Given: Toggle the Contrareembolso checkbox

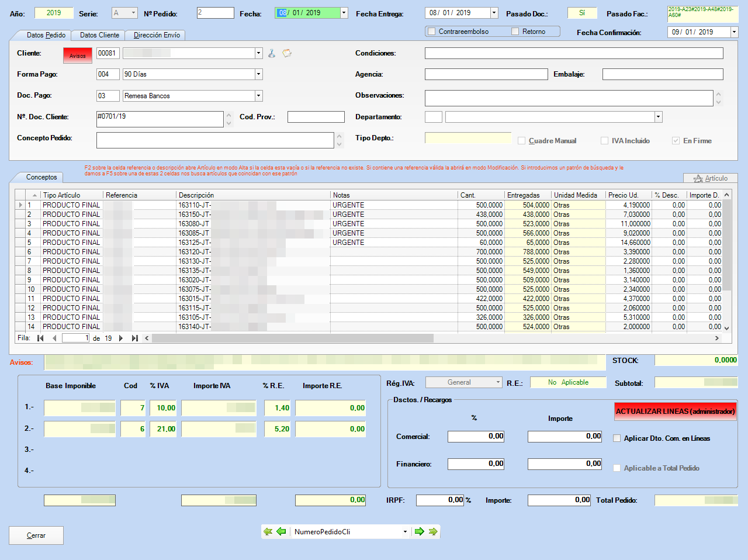Looking at the screenshot, I should (x=432, y=32).
